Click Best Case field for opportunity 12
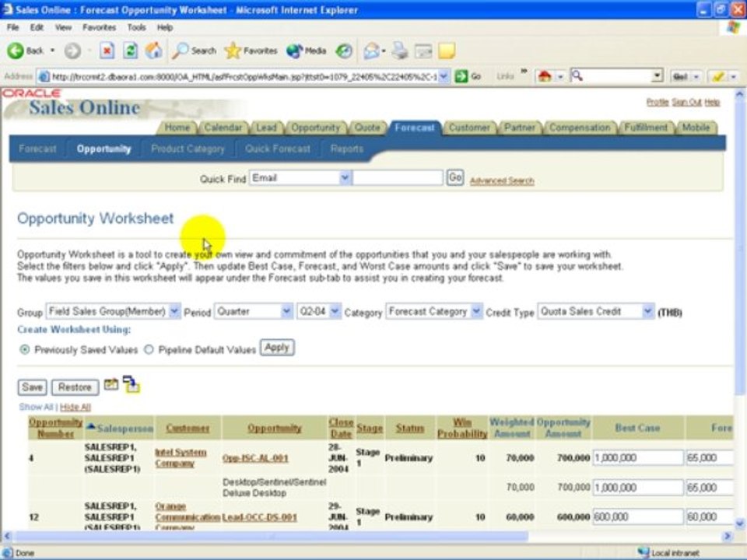The image size is (747, 560). point(638,516)
